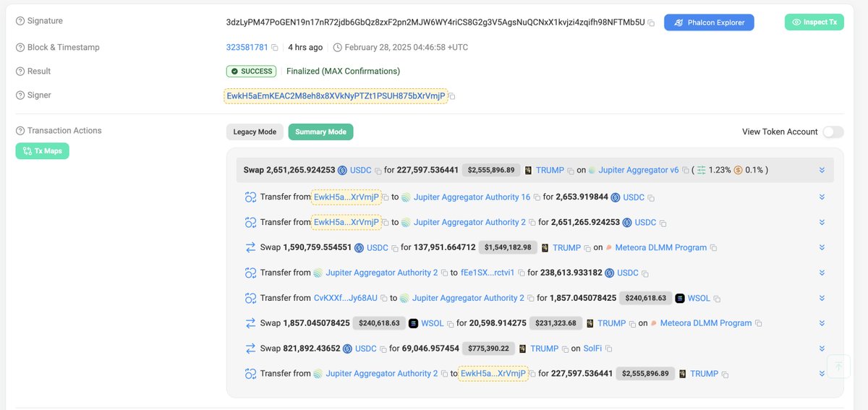This screenshot has height=410, width=868.
Task: Click the $1,549,182.98 value badge
Action: click(x=508, y=247)
